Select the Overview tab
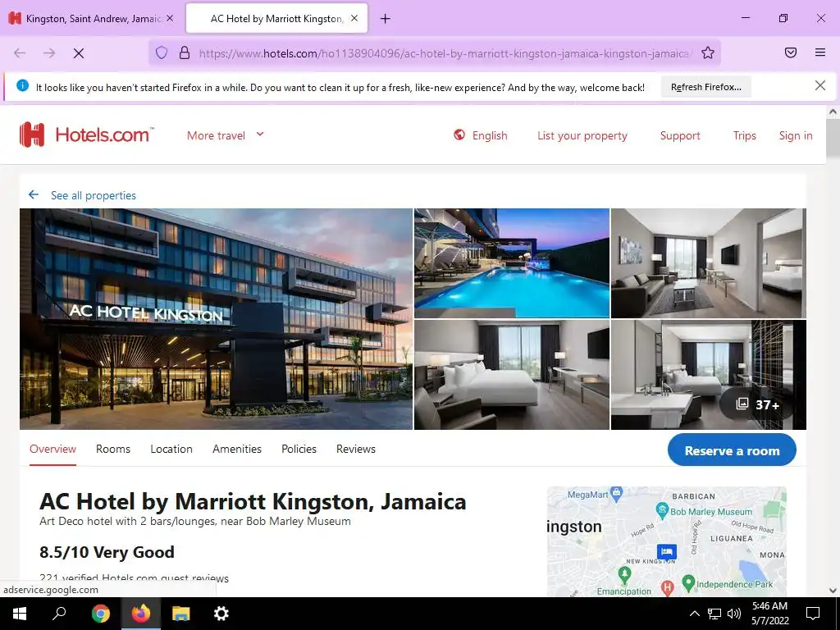Viewport: 840px width, 630px height. (52, 449)
